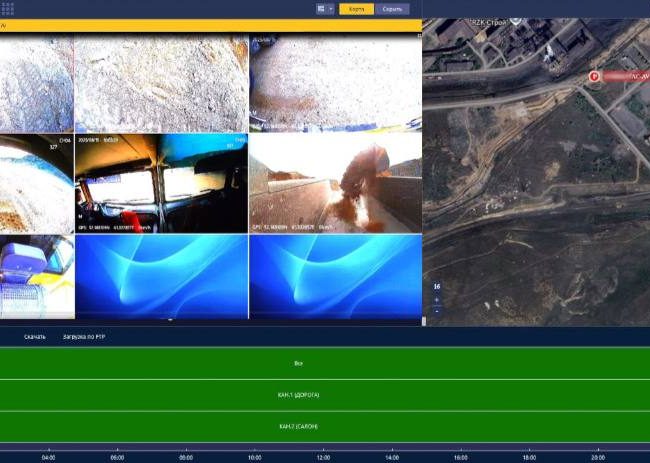650x463 pixels.
Task: Select the top-left camera video tile
Action: (x=37, y=85)
